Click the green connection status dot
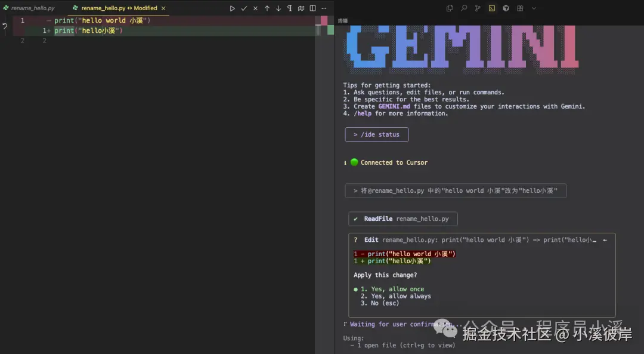This screenshot has width=644, height=354. click(x=354, y=162)
